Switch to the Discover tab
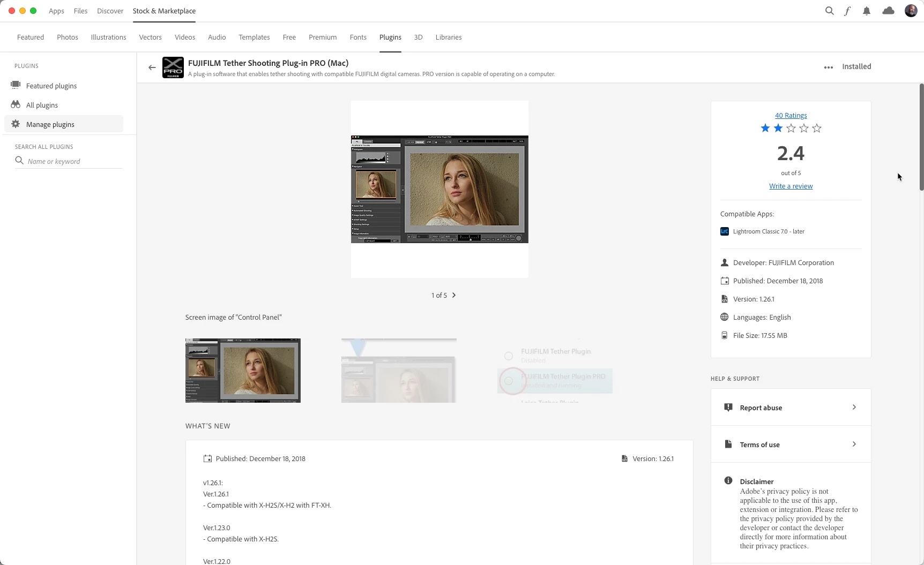Viewport: 924px width, 565px height. pos(110,11)
